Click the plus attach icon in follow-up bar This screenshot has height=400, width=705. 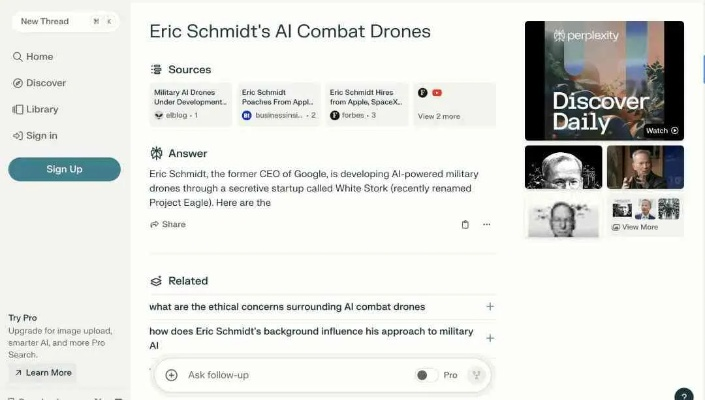click(x=171, y=375)
